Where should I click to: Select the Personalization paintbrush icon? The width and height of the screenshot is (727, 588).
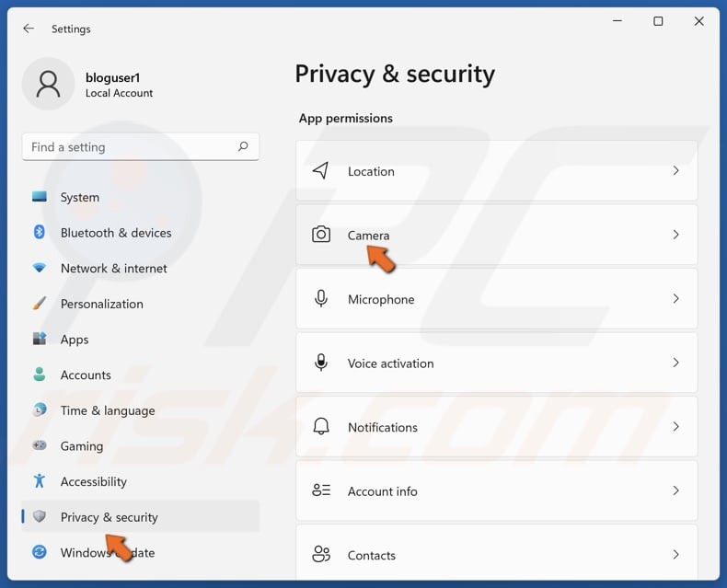[40, 304]
